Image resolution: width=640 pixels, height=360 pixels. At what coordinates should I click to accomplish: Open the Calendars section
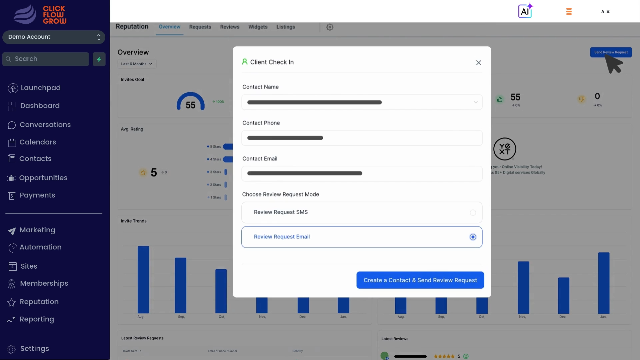32,142
